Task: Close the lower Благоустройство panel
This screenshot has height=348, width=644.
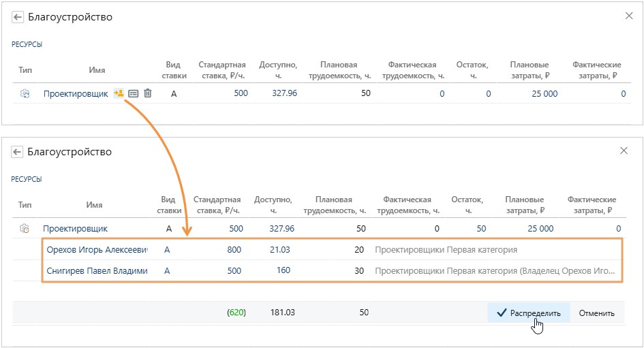Action: click(624, 151)
